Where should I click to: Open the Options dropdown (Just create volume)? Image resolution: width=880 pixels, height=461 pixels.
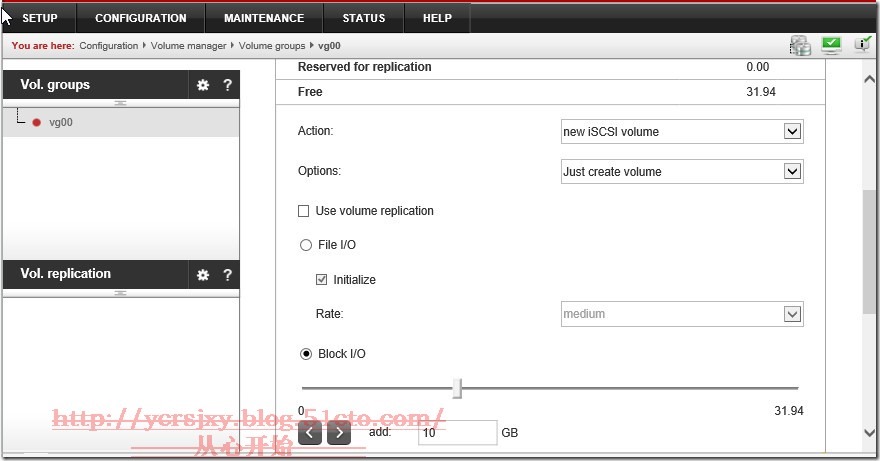682,171
